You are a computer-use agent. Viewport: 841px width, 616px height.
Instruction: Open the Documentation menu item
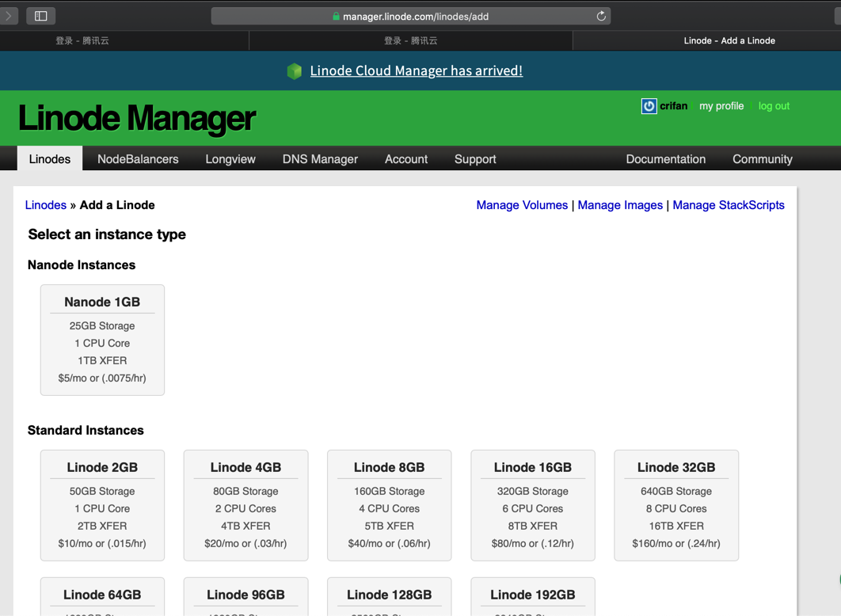pos(666,159)
